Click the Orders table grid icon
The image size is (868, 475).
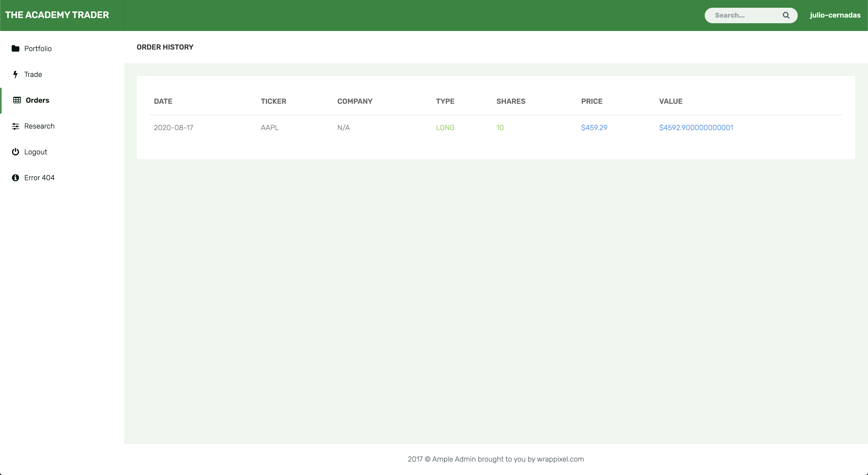[17, 100]
